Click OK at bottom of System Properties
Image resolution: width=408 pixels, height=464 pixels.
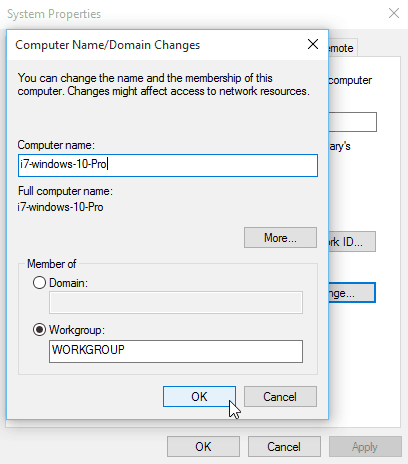tap(203, 447)
